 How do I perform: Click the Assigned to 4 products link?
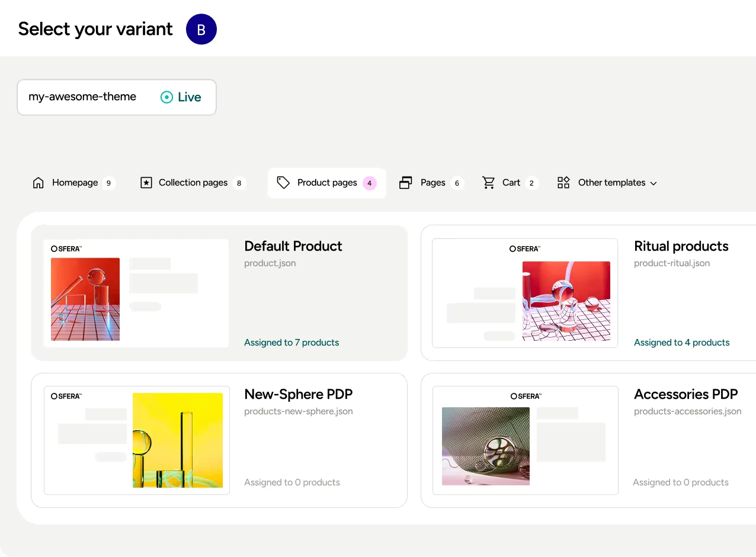[682, 342]
